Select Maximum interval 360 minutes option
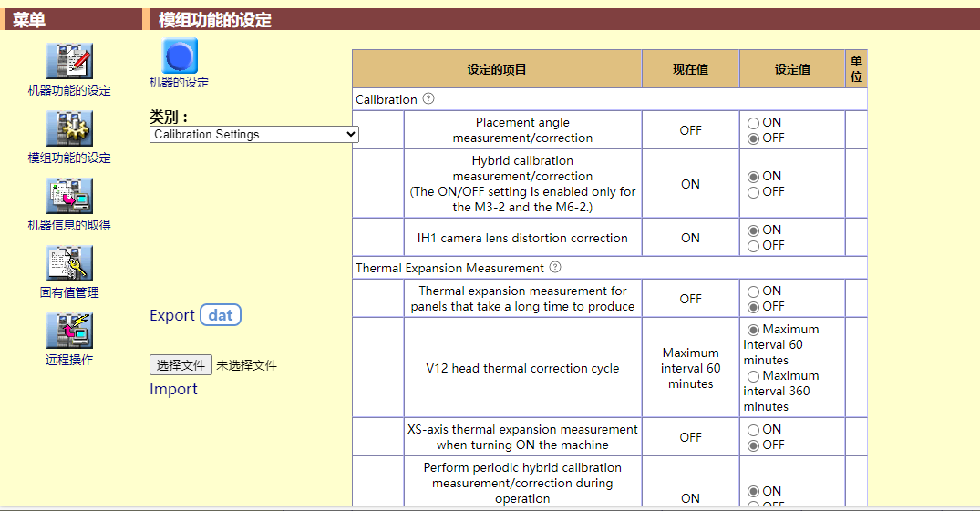 754,376
